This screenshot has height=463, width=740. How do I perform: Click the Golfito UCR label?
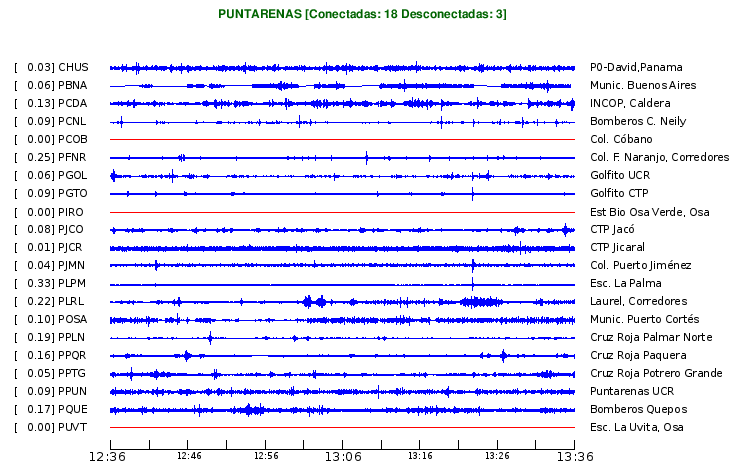(x=620, y=175)
